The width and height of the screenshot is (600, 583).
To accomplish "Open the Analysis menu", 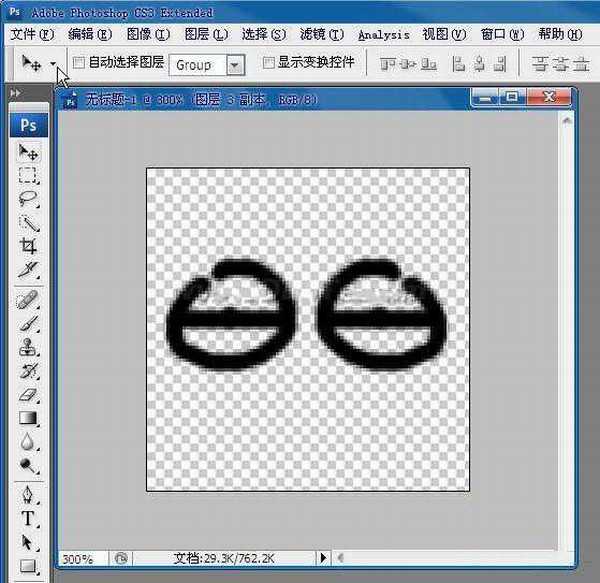I will 383,34.
